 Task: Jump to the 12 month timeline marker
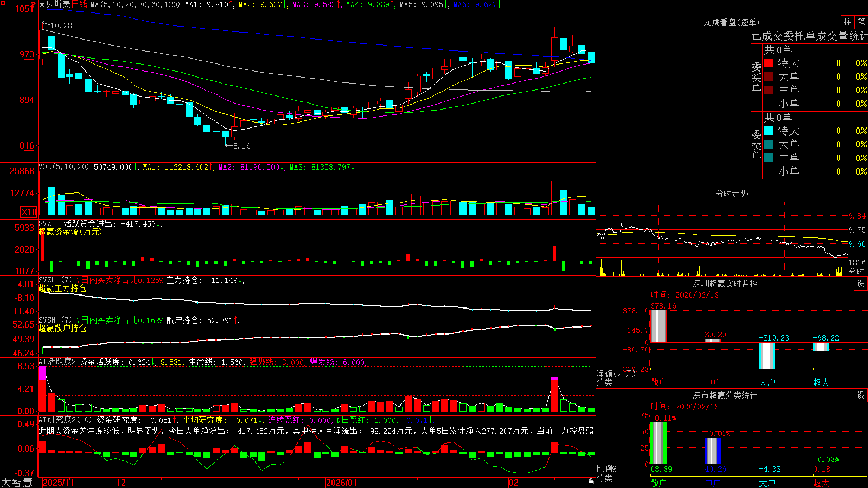tap(122, 483)
